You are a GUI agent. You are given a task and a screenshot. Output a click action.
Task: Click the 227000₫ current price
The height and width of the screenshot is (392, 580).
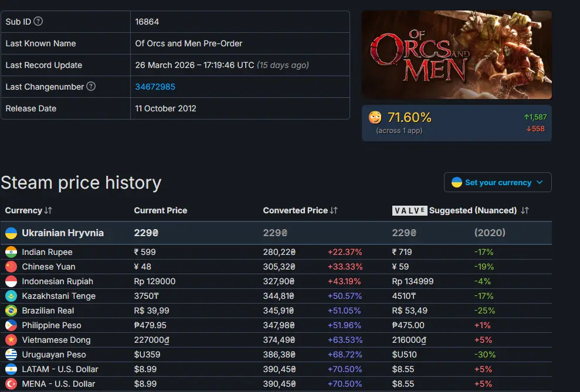151,340
